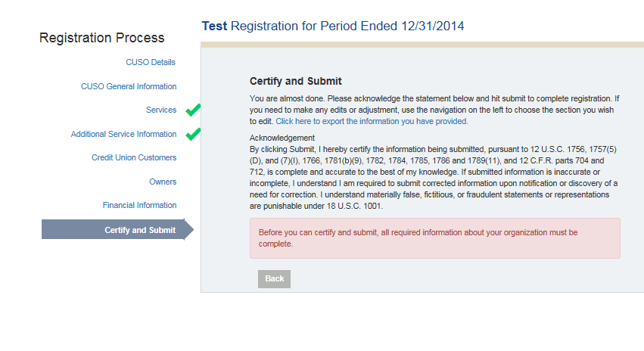Go to CUSO General Information
Image resolution: width=644 pixels, height=351 pixels.
[x=129, y=86]
